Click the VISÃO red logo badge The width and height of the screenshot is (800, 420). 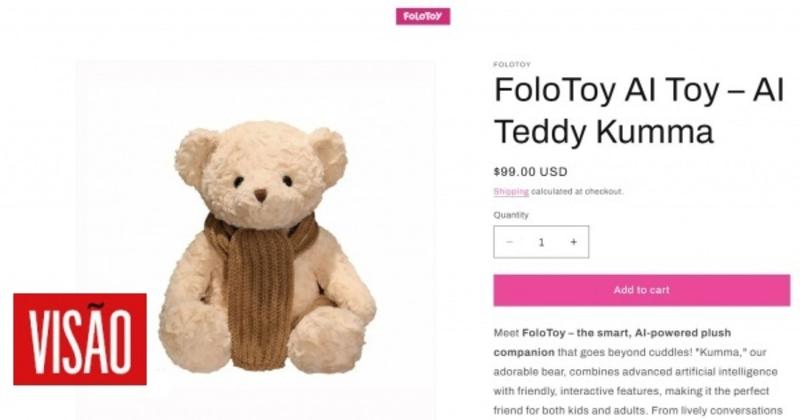click(80, 339)
